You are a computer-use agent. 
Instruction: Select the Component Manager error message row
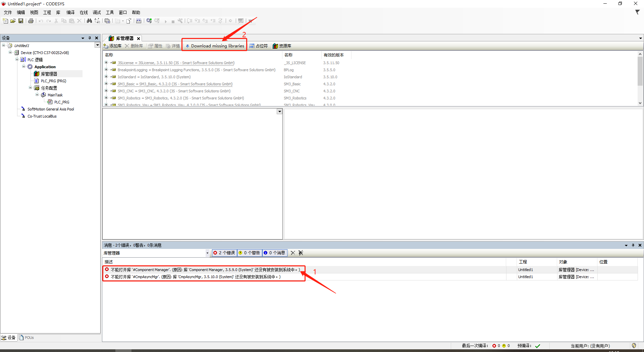370,270
